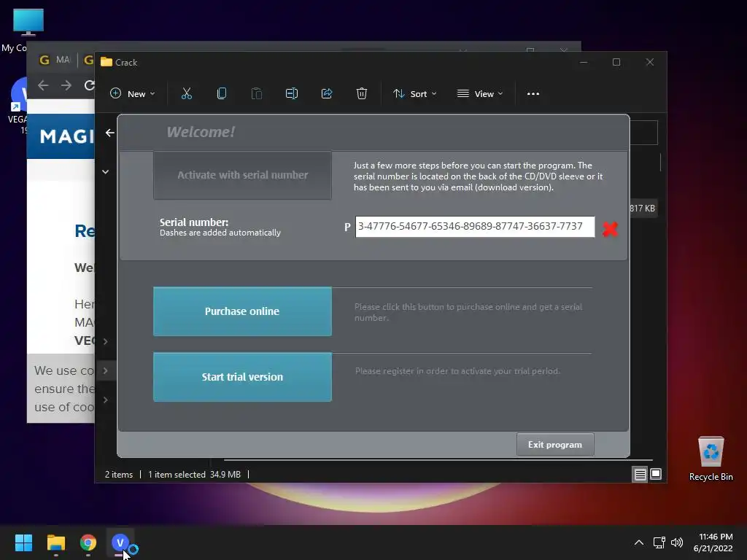747x560 pixels.
Task: Switch to large thumbnails view icon
Action: click(656, 474)
